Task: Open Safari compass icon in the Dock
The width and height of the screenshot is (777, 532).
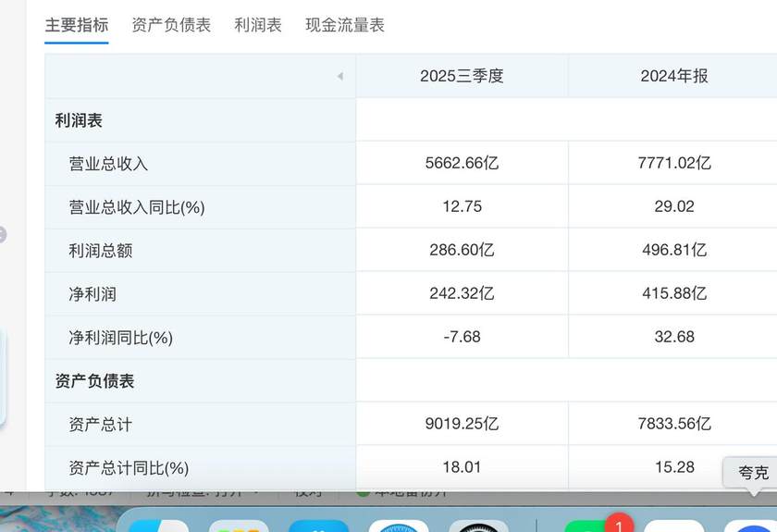Action: (399, 525)
